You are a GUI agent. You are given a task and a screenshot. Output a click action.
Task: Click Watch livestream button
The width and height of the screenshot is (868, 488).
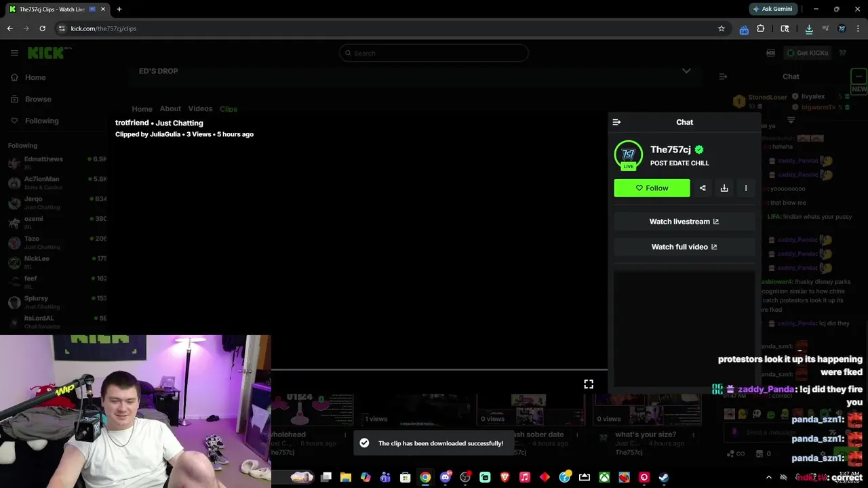[x=684, y=222]
